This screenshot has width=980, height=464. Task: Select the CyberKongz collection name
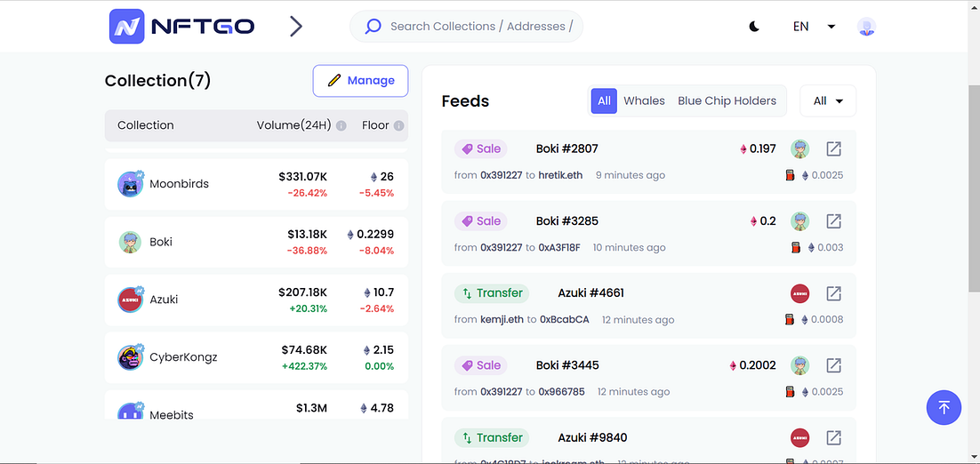[x=184, y=358]
